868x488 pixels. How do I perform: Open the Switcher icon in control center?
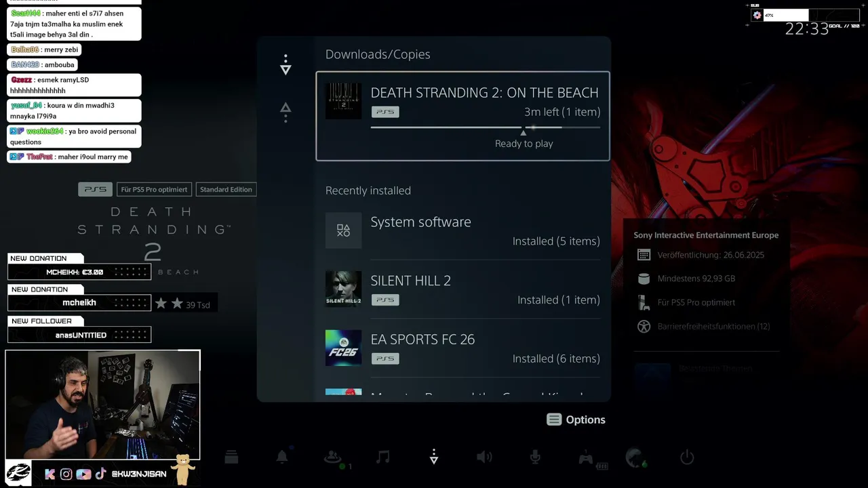click(x=231, y=457)
